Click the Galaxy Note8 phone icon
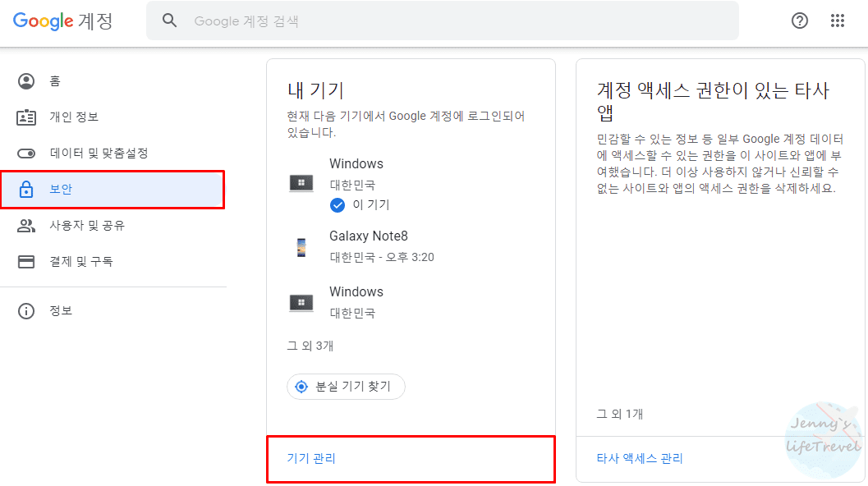This screenshot has width=868, height=486. point(301,247)
